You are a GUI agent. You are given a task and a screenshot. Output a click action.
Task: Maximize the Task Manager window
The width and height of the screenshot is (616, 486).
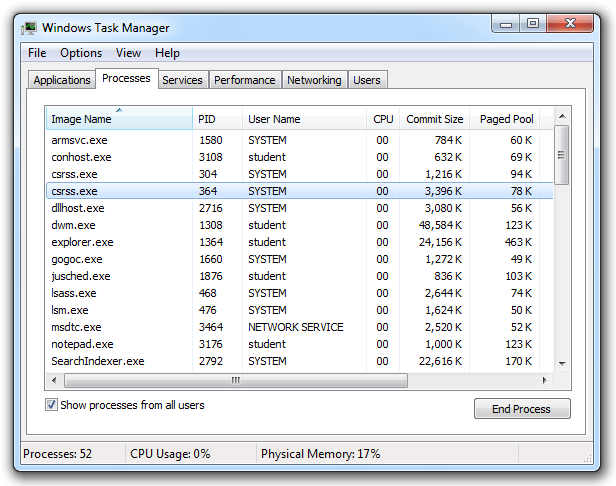click(x=533, y=24)
